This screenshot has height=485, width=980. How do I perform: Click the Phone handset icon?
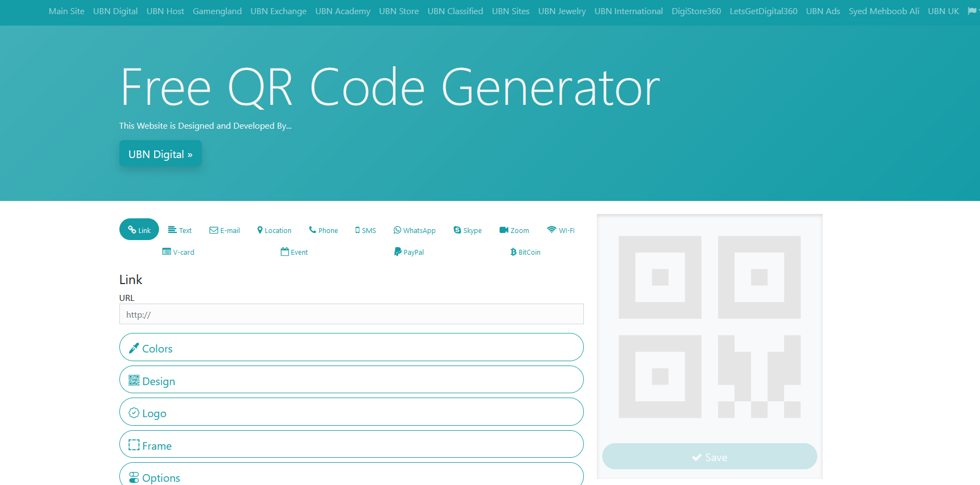[313, 230]
